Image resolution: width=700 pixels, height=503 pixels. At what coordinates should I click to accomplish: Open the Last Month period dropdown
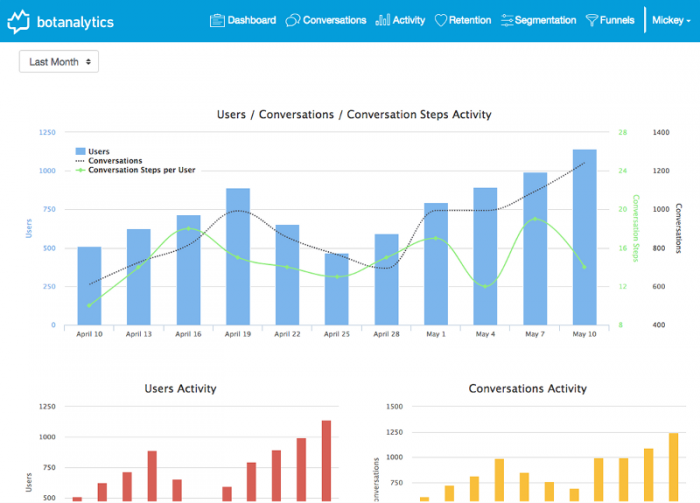pos(59,62)
